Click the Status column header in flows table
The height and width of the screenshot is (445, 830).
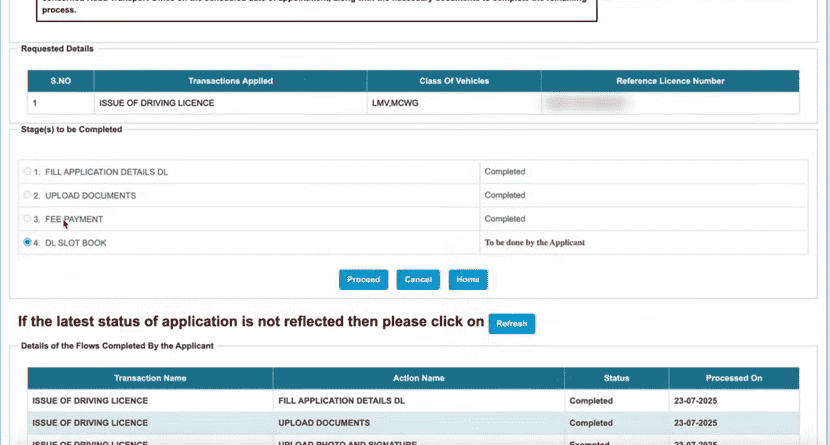click(x=615, y=378)
